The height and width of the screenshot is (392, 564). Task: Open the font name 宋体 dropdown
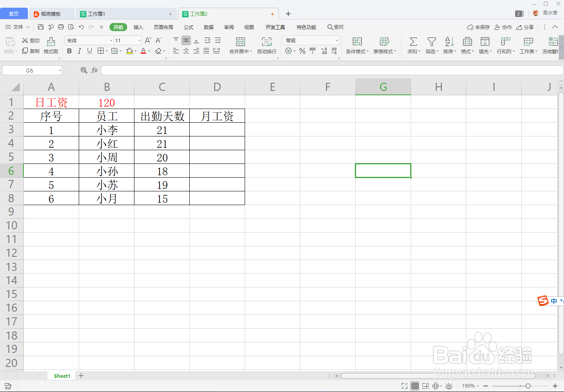click(111, 40)
